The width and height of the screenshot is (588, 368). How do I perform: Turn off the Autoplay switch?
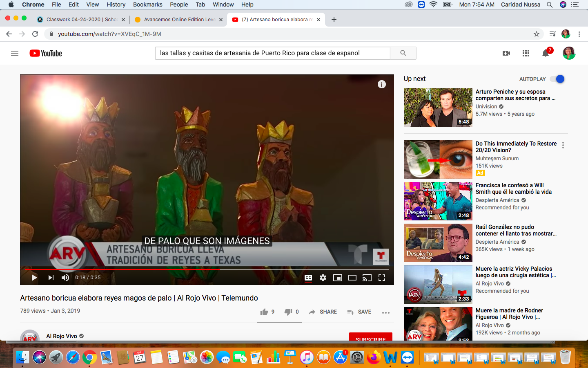click(557, 79)
